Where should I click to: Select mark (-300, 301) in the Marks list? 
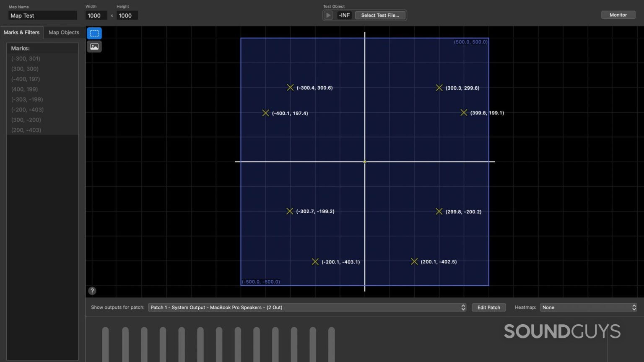point(26,58)
